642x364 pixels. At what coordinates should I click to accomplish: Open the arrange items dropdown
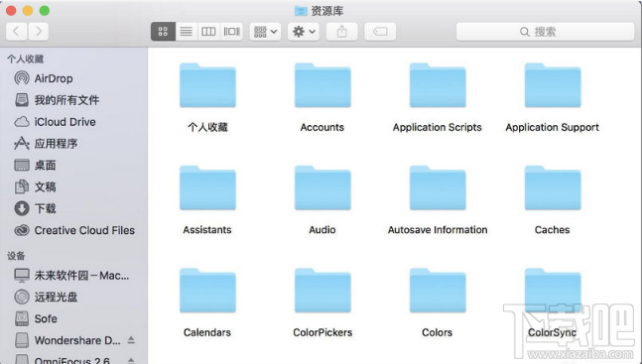click(x=265, y=32)
